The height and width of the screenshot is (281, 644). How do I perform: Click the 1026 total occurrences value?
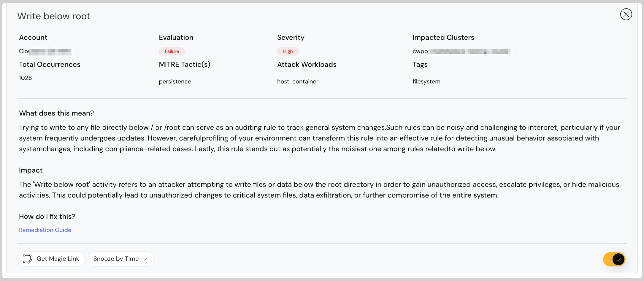26,78
